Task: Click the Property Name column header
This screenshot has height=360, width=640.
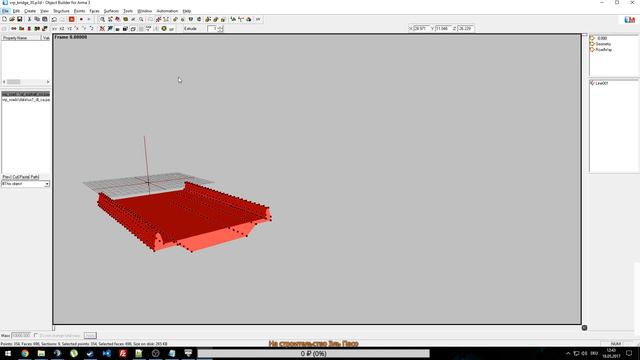Action: click(21, 38)
